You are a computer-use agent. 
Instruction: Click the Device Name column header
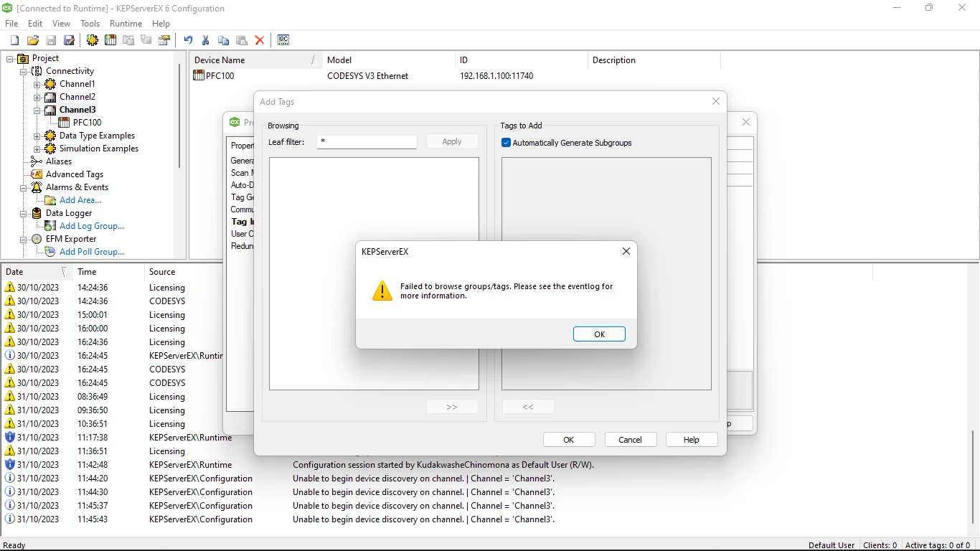tap(254, 60)
